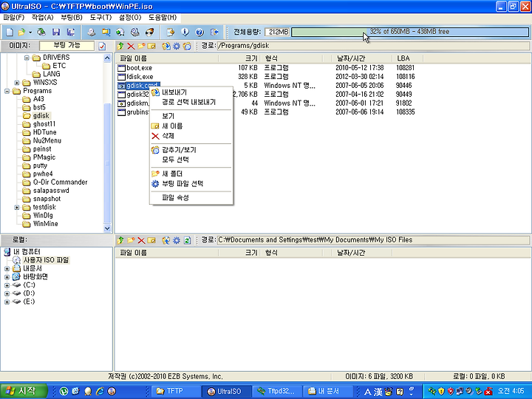Go up a folder in the local pane
Image resolution: width=532 pixels, height=399 pixels.
120,240
